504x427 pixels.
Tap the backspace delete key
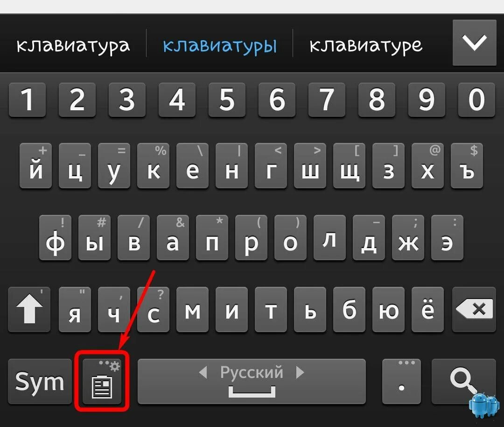pyautogui.click(x=474, y=310)
